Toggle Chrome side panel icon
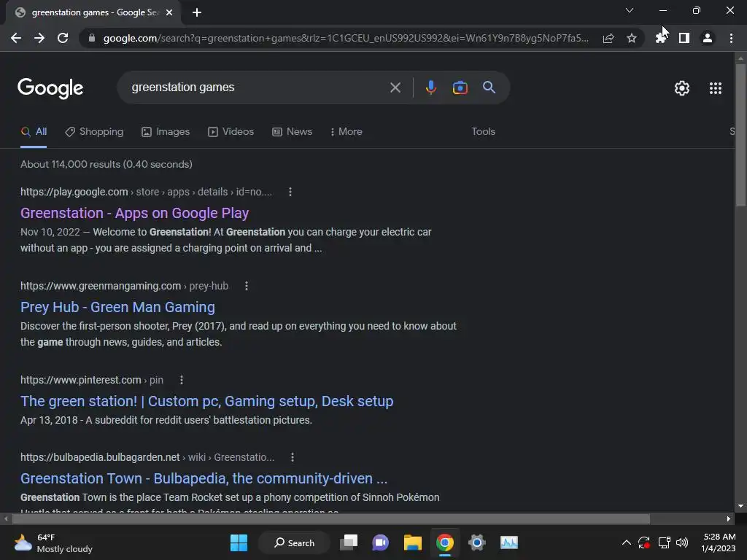 click(x=684, y=38)
